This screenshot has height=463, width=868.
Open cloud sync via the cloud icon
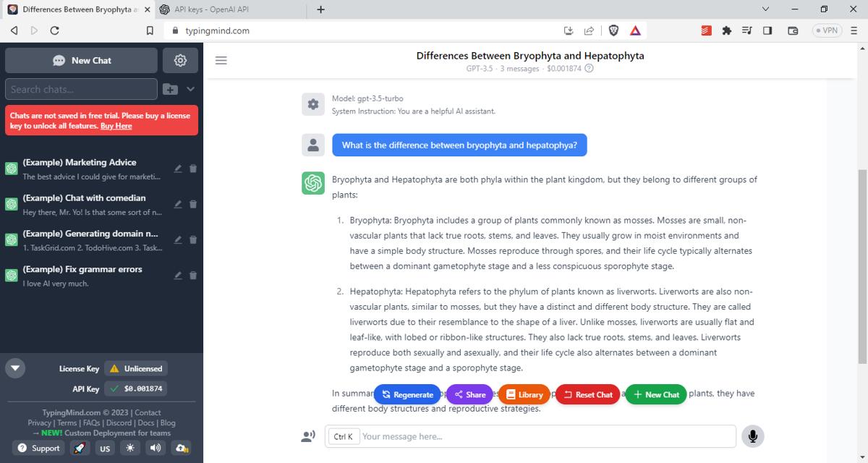coord(181,448)
